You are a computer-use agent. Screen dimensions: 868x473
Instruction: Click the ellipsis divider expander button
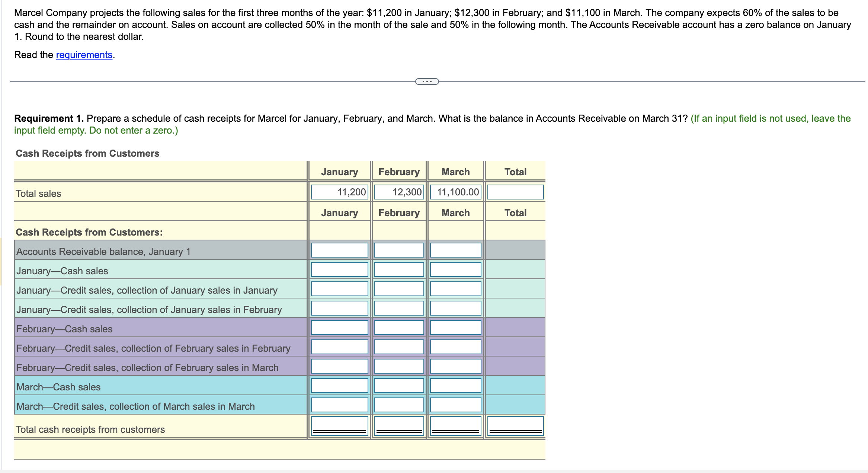pos(427,82)
